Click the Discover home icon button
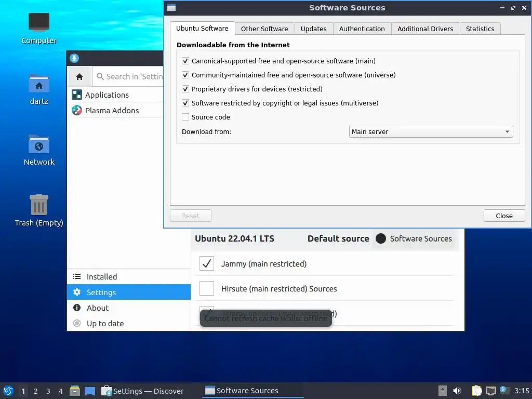 79,77
